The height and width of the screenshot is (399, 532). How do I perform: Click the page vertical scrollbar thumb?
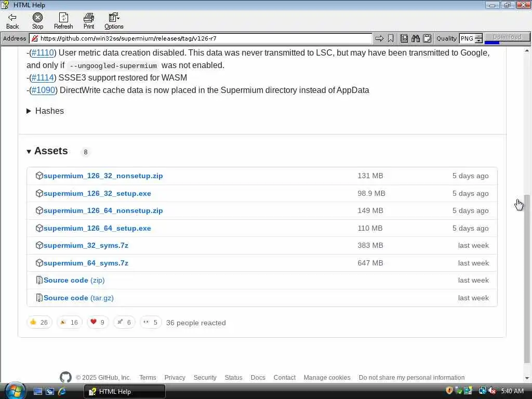pos(527,278)
